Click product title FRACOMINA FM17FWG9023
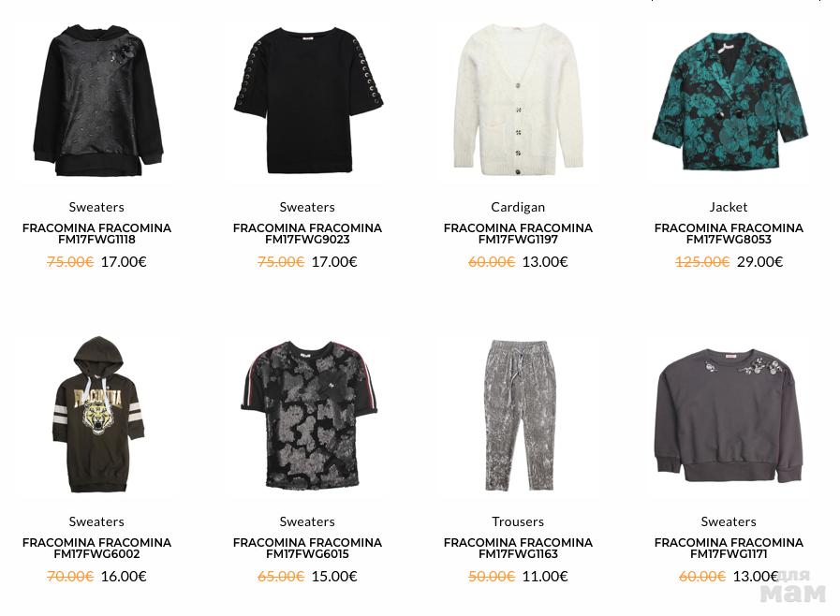This screenshot has width=840, height=616. pos(307,233)
